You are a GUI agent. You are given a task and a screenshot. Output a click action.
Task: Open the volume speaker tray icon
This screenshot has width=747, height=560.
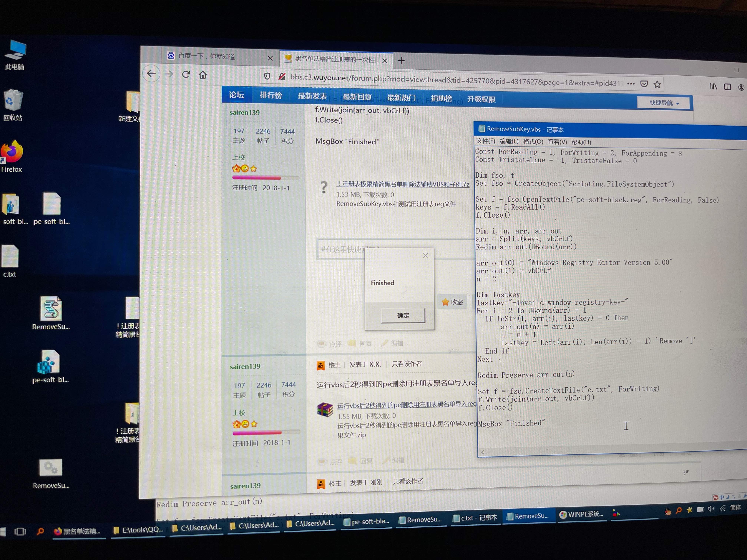(x=711, y=509)
